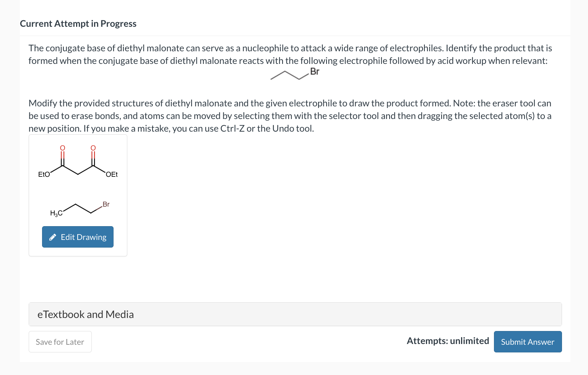Viewport: 588px width, 375px height.
Task: Click the EtO group in the malonate structure
Action: (44, 174)
